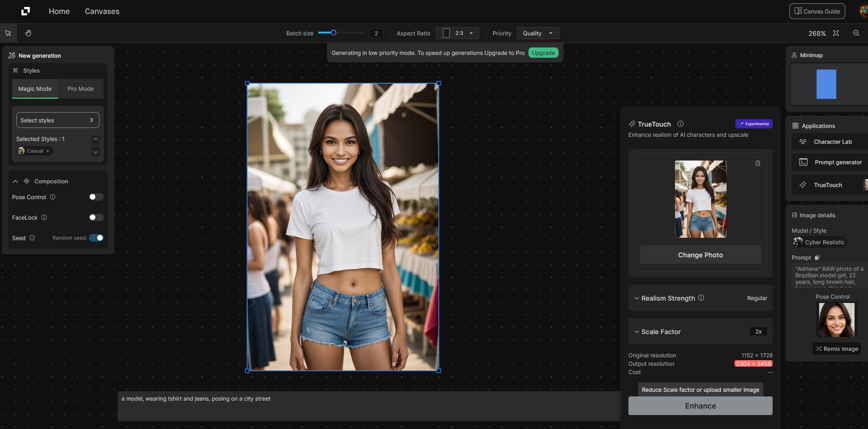868x429 pixels.
Task: Collapse the Composition section
Action: point(15,181)
